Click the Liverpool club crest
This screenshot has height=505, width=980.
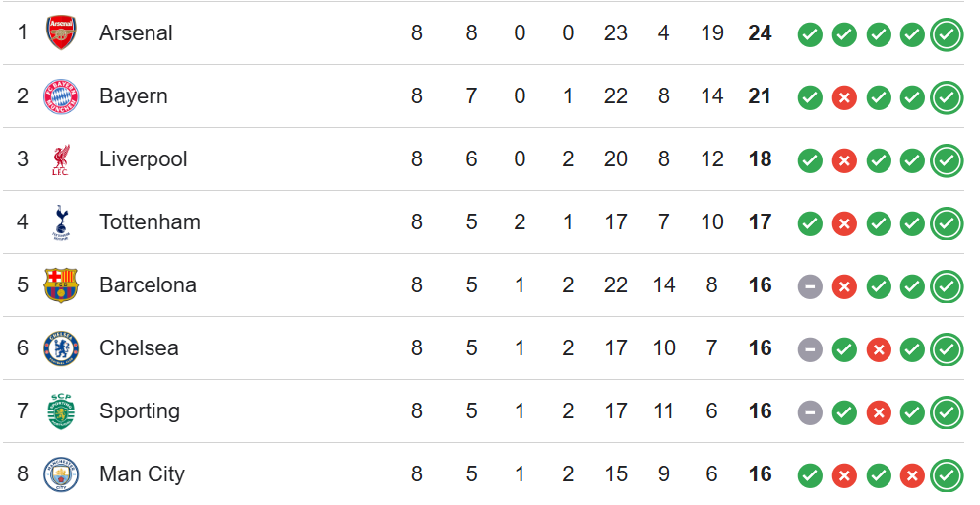point(61,159)
